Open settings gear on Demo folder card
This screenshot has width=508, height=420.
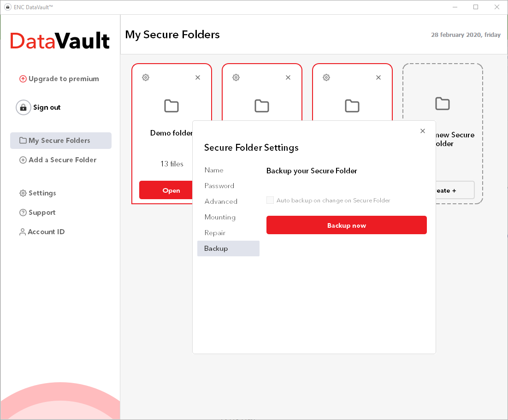[x=146, y=77]
